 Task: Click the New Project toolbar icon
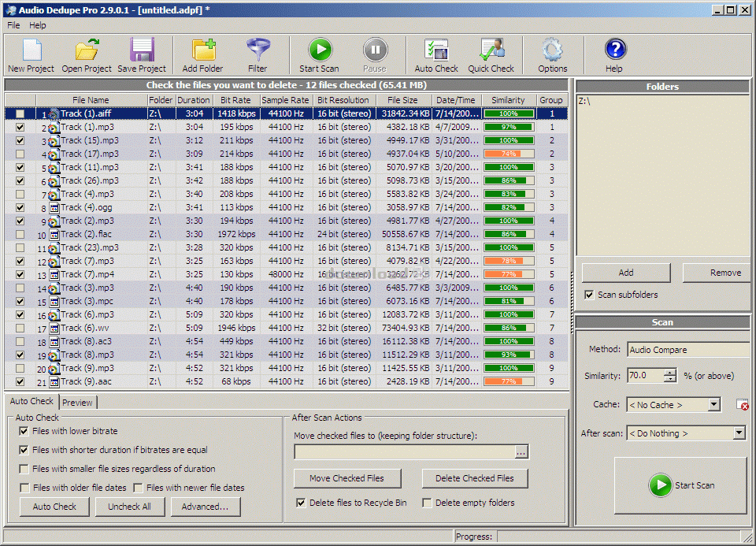click(x=31, y=50)
